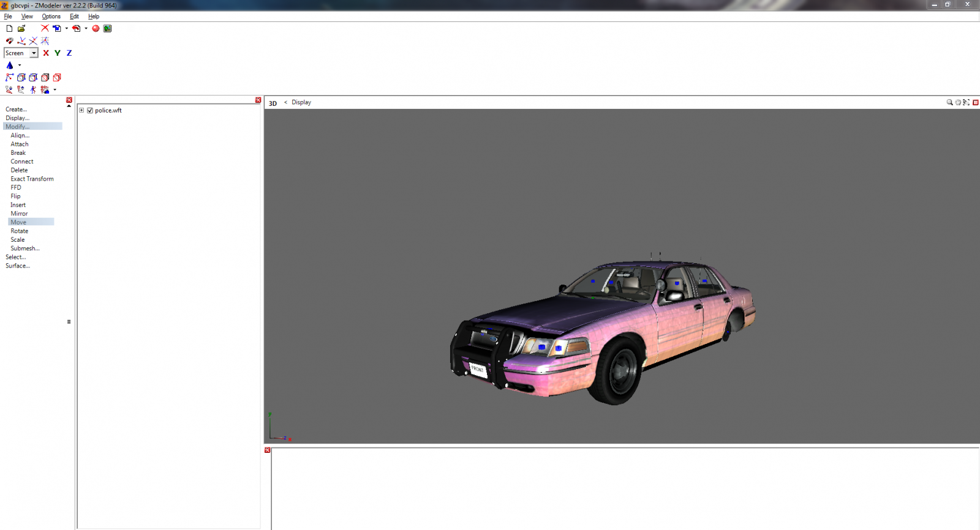980x530 pixels.
Task: Select the red wireframe object-level cube icon
Action: (57, 78)
